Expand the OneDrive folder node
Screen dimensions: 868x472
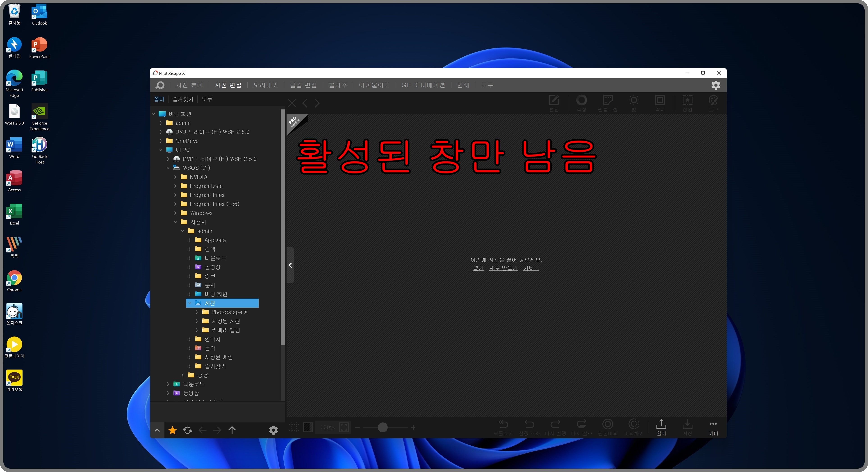(x=161, y=141)
